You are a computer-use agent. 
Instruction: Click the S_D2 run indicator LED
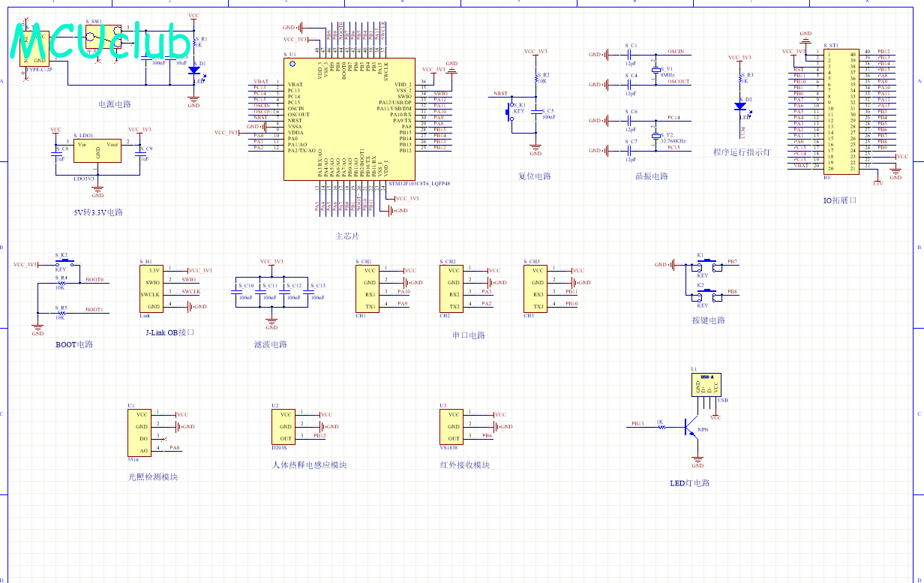[x=740, y=107]
